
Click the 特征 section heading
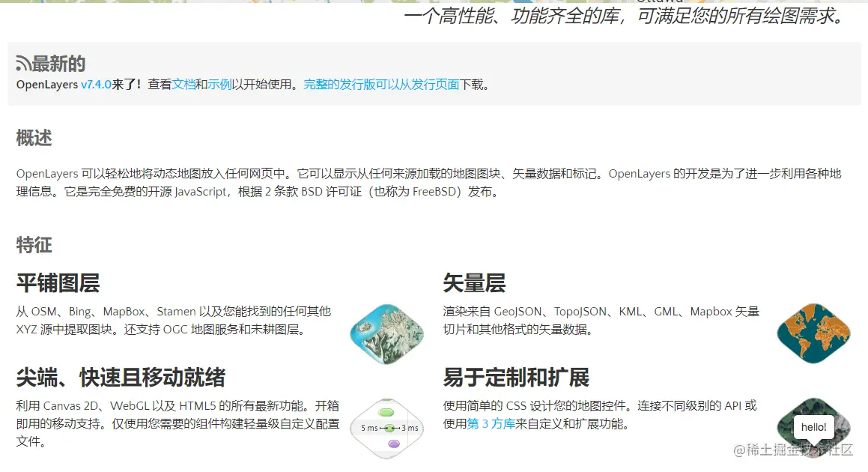coord(34,245)
